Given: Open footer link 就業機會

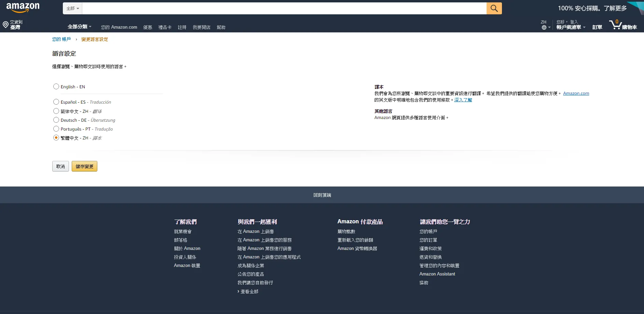Looking at the screenshot, I should (183, 231).
